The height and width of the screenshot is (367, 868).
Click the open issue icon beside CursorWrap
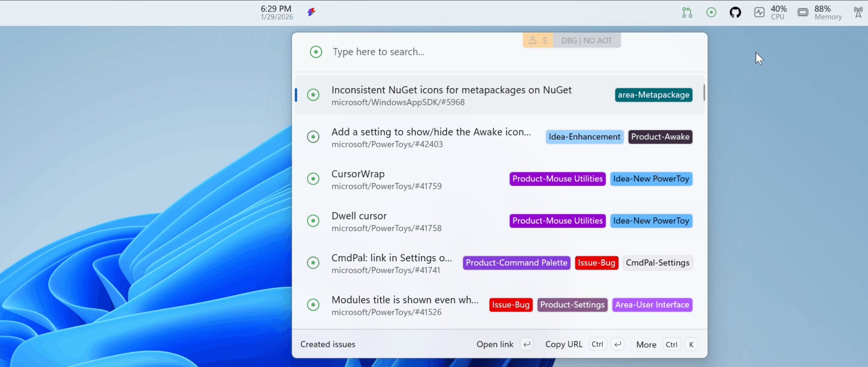[x=313, y=179]
